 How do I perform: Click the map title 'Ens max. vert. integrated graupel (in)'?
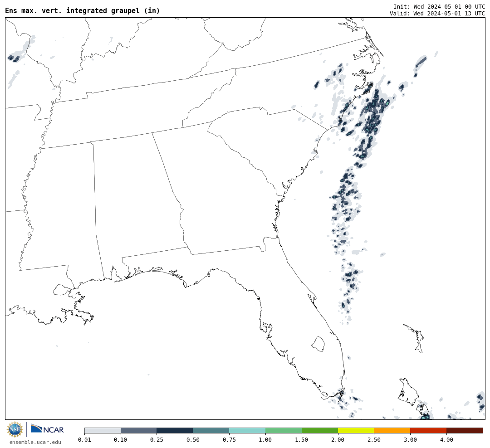tap(82, 10)
